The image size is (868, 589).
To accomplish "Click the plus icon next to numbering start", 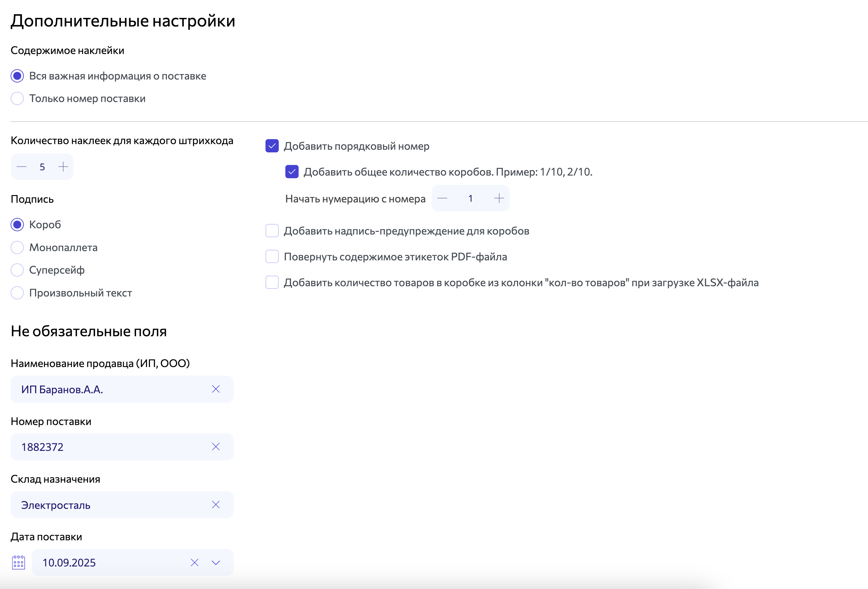I will [499, 198].
